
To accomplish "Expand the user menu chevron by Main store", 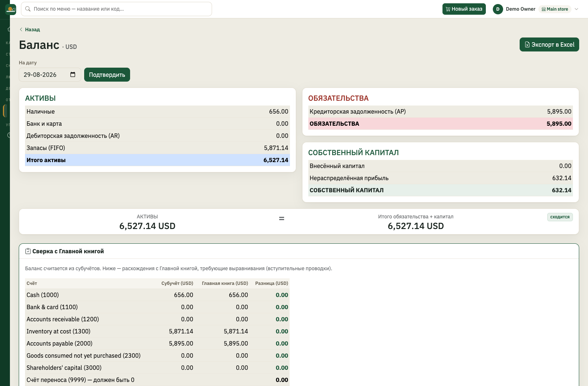I will tap(576, 9).
